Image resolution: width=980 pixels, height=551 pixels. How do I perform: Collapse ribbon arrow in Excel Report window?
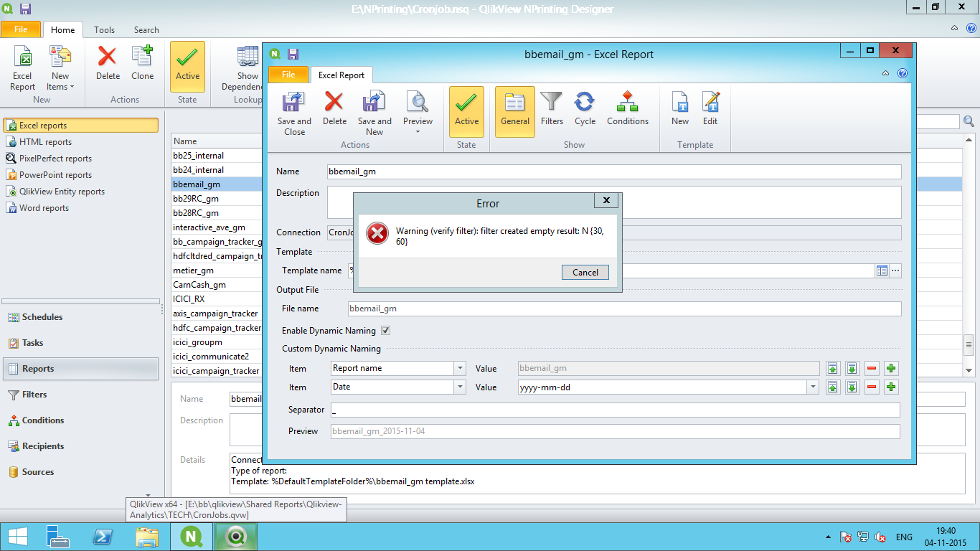coord(887,73)
